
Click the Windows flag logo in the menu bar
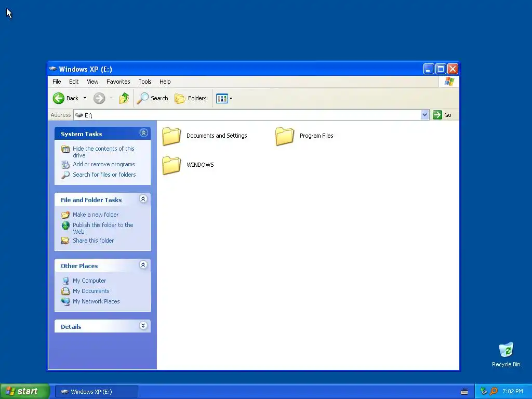pos(449,82)
